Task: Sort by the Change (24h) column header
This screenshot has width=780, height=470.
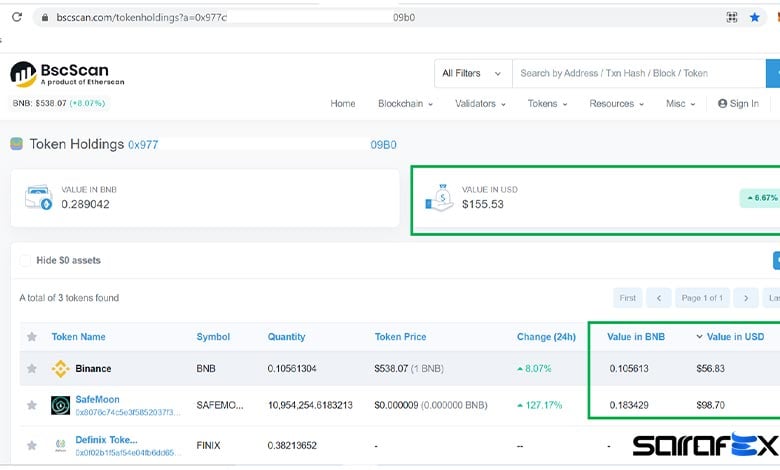Action: point(546,337)
